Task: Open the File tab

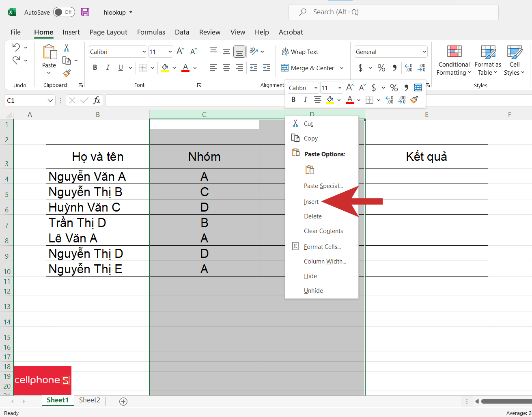Action: point(15,32)
